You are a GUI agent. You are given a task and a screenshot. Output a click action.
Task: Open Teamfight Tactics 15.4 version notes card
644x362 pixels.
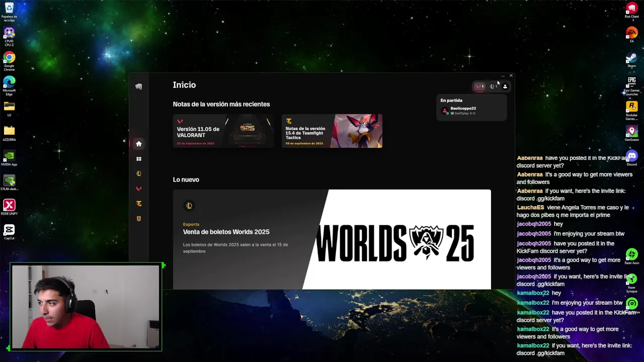[x=332, y=131]
